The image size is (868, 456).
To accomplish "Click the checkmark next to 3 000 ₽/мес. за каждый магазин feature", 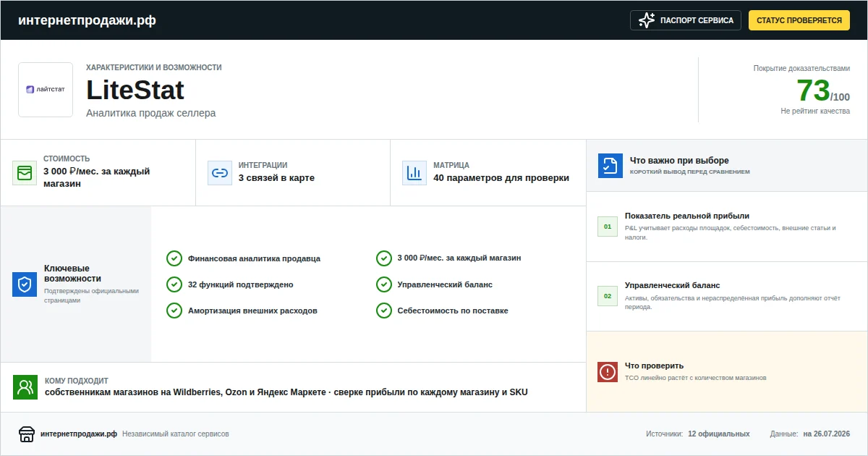I will (x=384, y=258).
